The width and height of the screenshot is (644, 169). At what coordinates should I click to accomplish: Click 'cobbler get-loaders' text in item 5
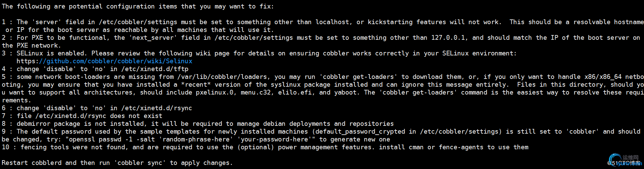click(x=358, y=77)
